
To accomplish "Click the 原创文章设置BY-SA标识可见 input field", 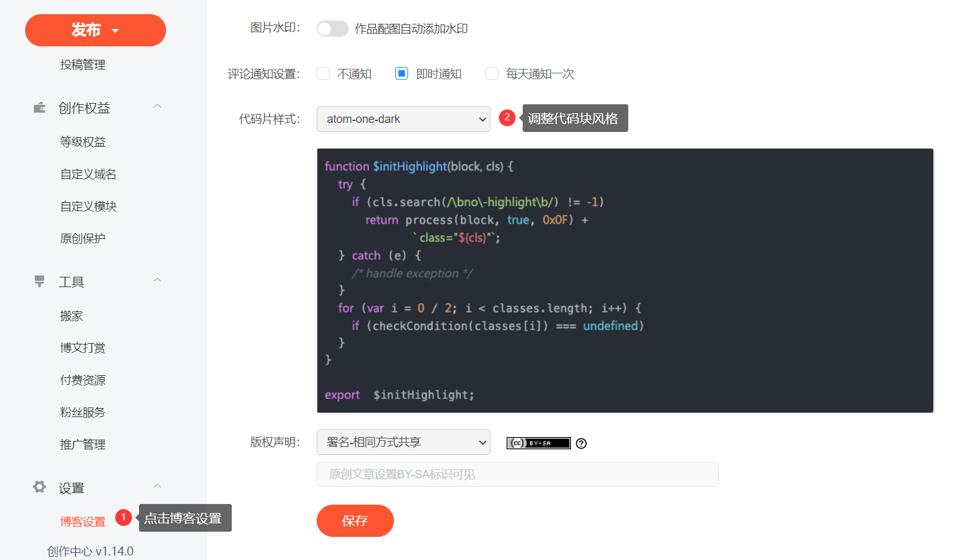I will (517, 474).
